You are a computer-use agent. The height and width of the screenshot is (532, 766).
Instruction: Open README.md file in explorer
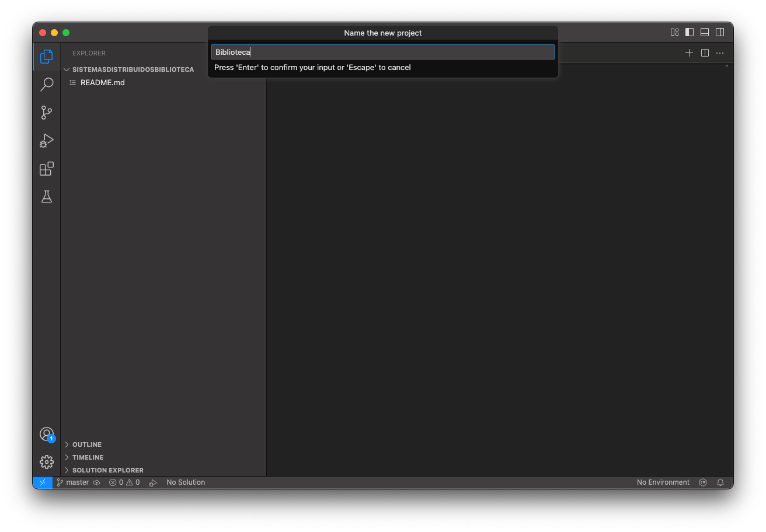tap(102, 82)
